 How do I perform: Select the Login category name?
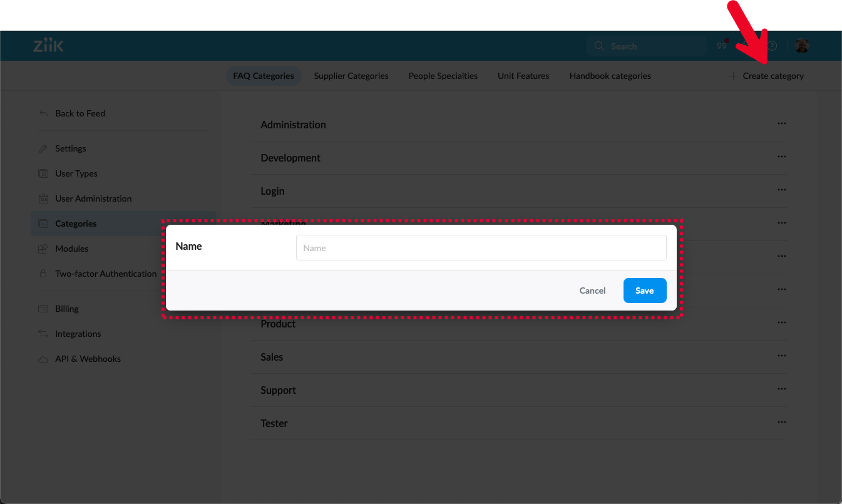[x=272, y=191]
